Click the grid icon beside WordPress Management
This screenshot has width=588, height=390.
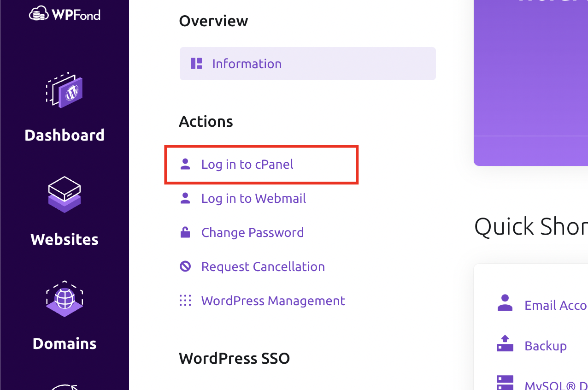[185, 300]
